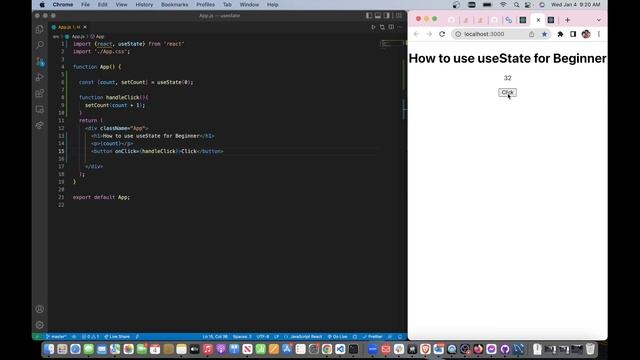
Task: Run the code with the editor play icon
Action: (x=373, y=27)
